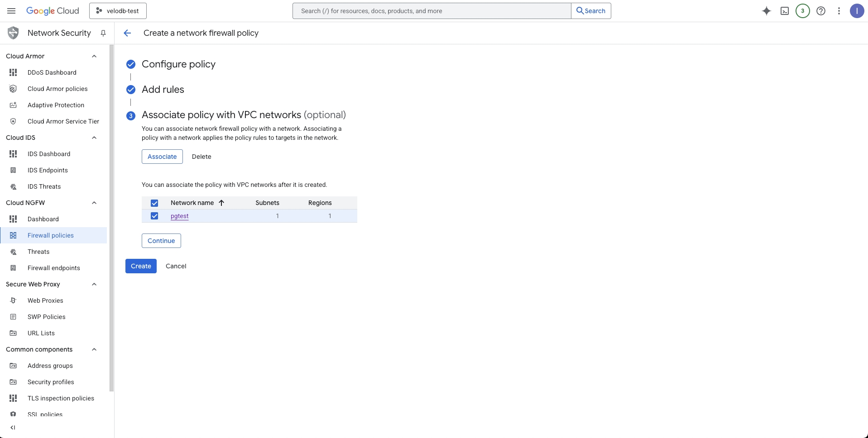The height and width of the screenshot is (438, 868).
Task: Activate Cloud Shell terminal icon
Action: pyautogui.click(x=785, y=11)
